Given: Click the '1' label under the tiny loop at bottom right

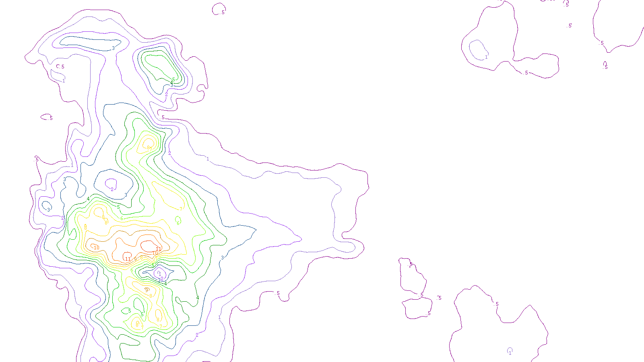Looking at the screenshot, I should 510,353.
